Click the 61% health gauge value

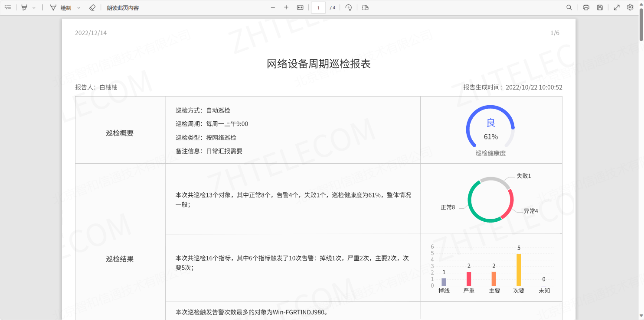point(491,137)
